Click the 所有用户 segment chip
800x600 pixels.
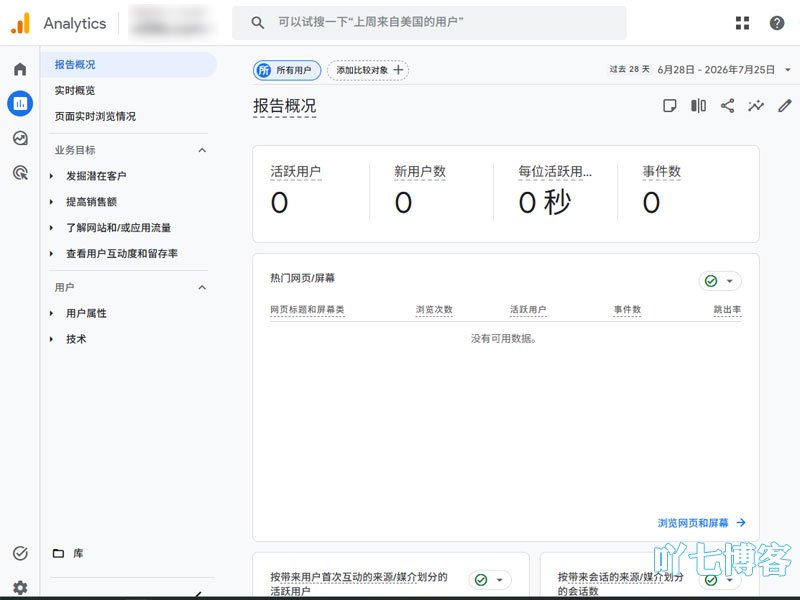tap(287, 70)
